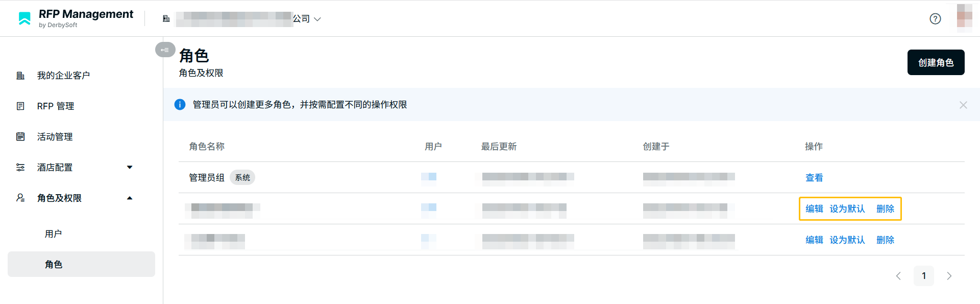
Task: Click the 角色 page heading
Action: [x=194, y=55]
